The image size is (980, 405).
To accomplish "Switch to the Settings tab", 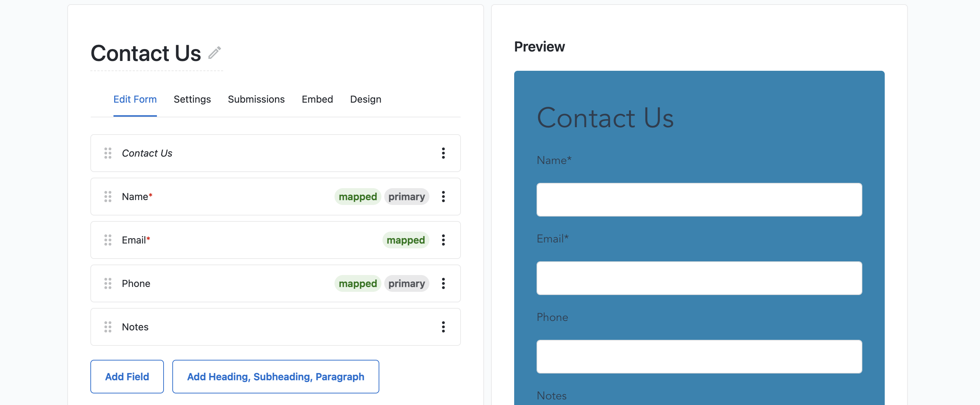I will pos(192,99).
